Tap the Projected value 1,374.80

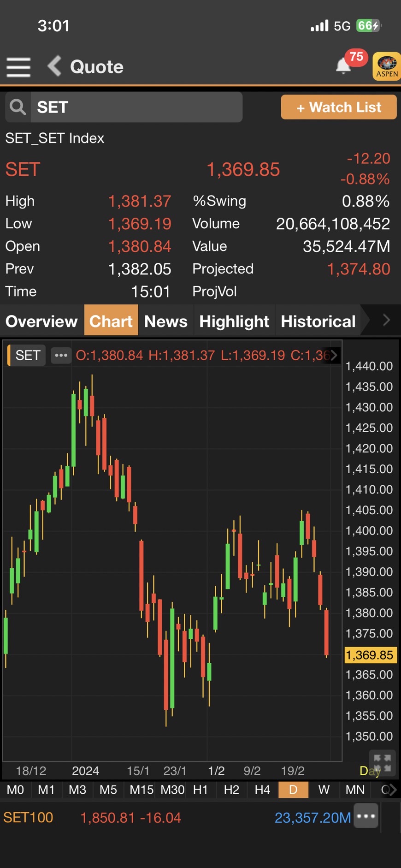pyautogui.click(x=359, y=269)
